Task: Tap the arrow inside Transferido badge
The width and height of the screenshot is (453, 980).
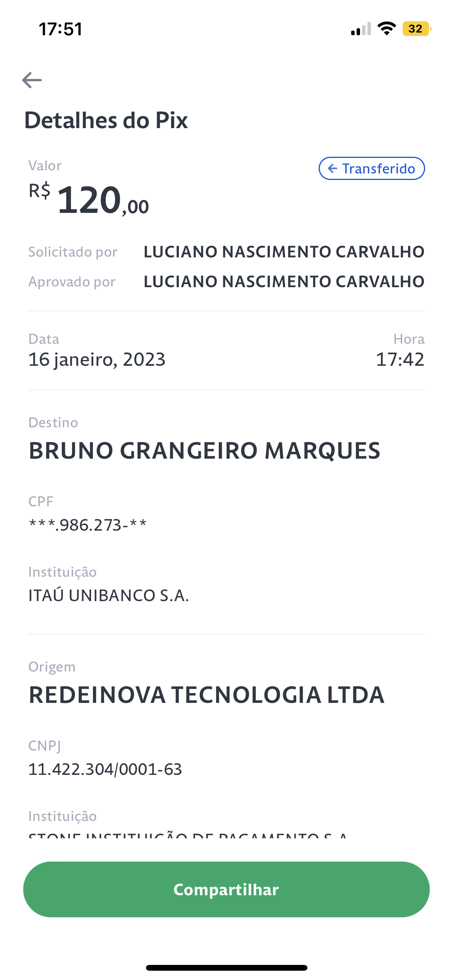Action: tap(332, 168)
